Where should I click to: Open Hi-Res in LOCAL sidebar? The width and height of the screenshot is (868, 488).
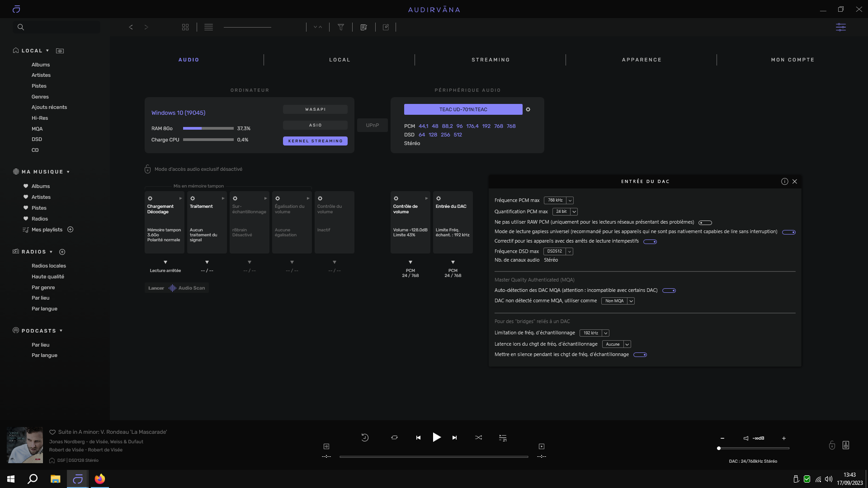tap(40, 118)
